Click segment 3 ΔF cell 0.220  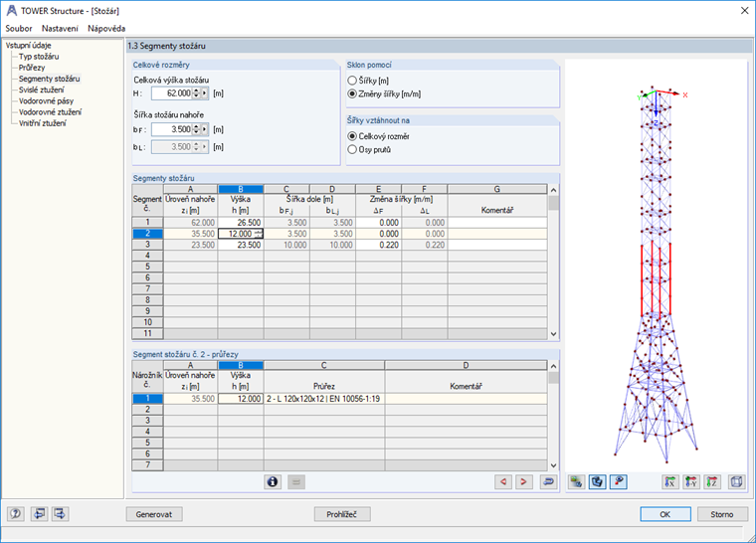[x=378, y=245]
